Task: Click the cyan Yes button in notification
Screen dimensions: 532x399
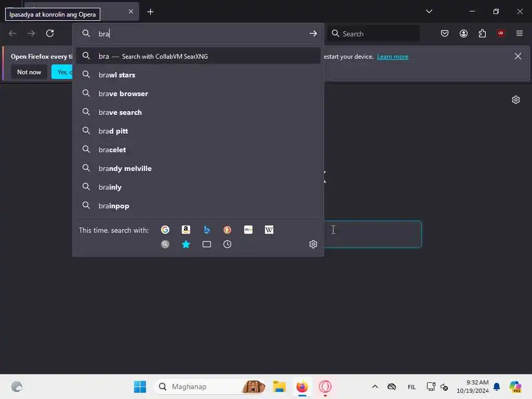Action: coord(62,72)
